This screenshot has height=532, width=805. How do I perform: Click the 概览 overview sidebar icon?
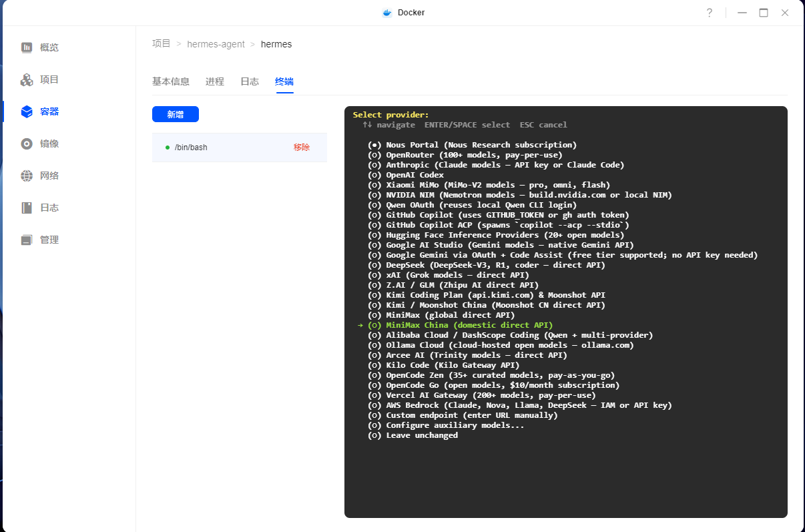27,47
